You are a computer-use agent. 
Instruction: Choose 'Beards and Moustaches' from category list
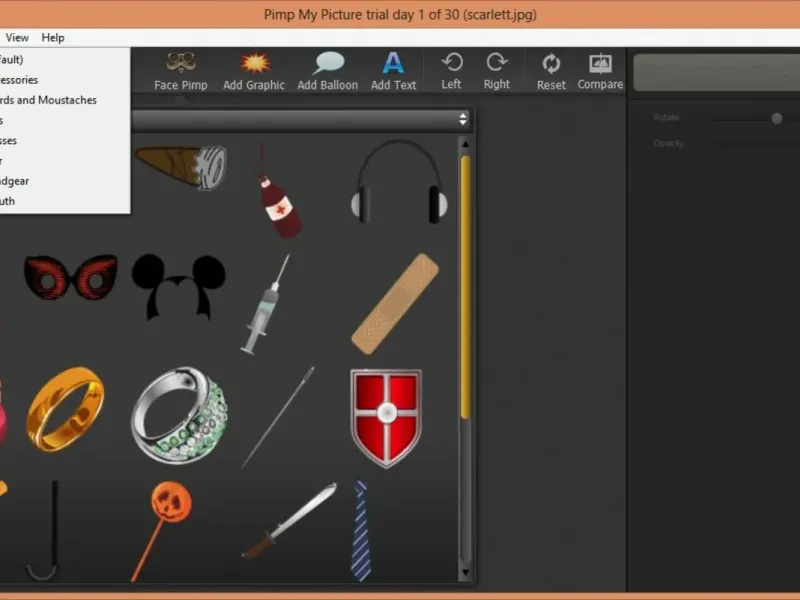(50, 100)
